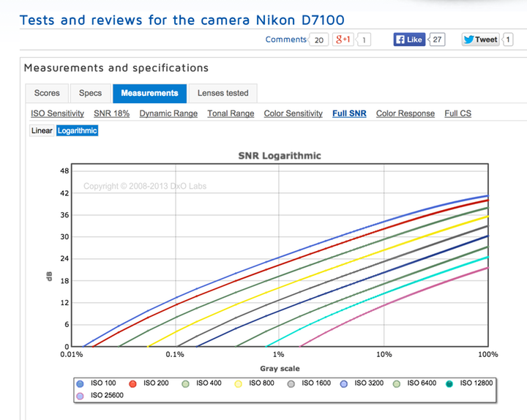This screenshot has width=527, height=420.
Task: Click the Google +1 button
Action: point(343,40)
